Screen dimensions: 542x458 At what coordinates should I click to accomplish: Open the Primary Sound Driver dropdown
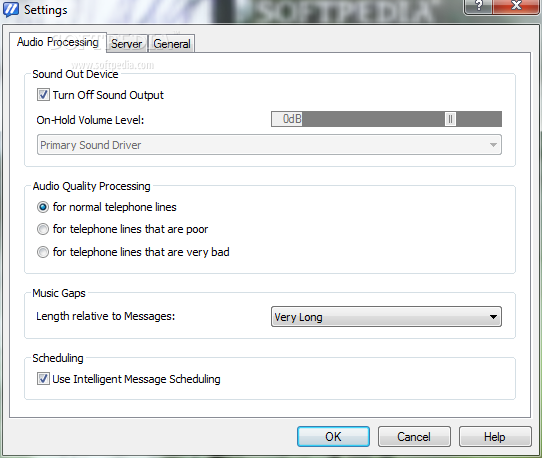click(x=269, y=145)
